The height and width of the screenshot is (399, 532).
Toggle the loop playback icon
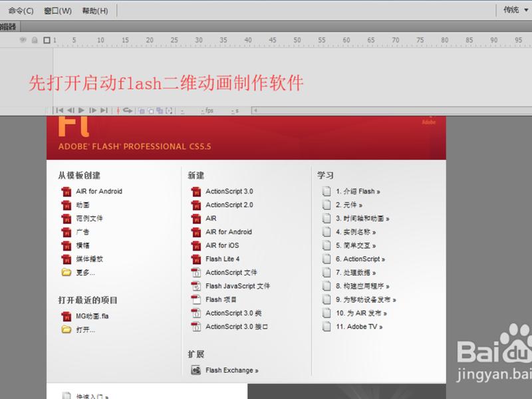click(x=128, y=110)
